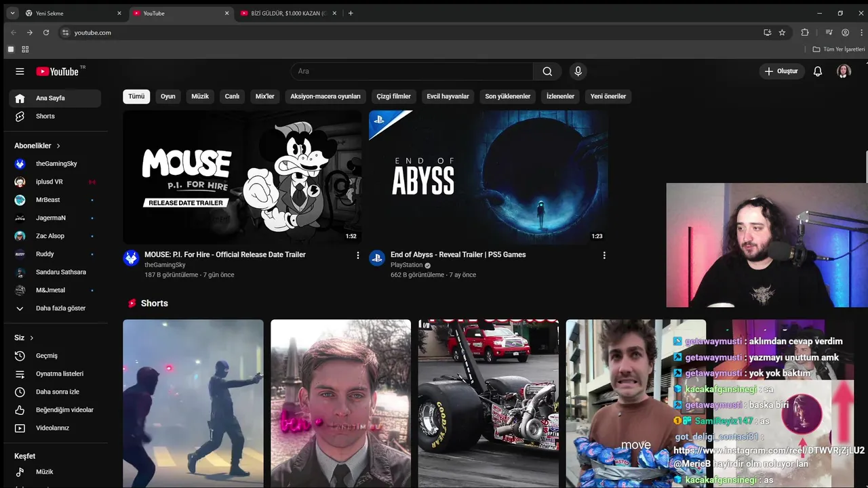Image resolution: width=868 pixels, height=488 pixels.
Task: Select the Son yüklenenler chip
Action: pos(508,96)
